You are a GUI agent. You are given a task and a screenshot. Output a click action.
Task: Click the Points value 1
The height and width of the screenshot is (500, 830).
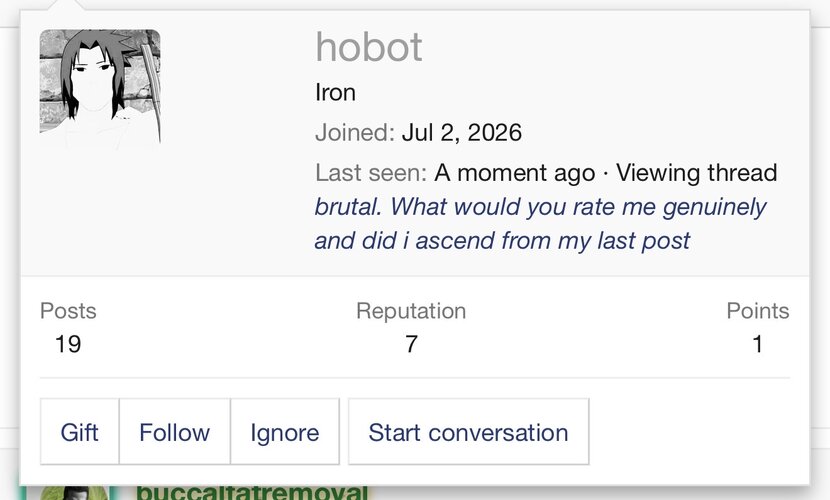(x=757, y=344)
